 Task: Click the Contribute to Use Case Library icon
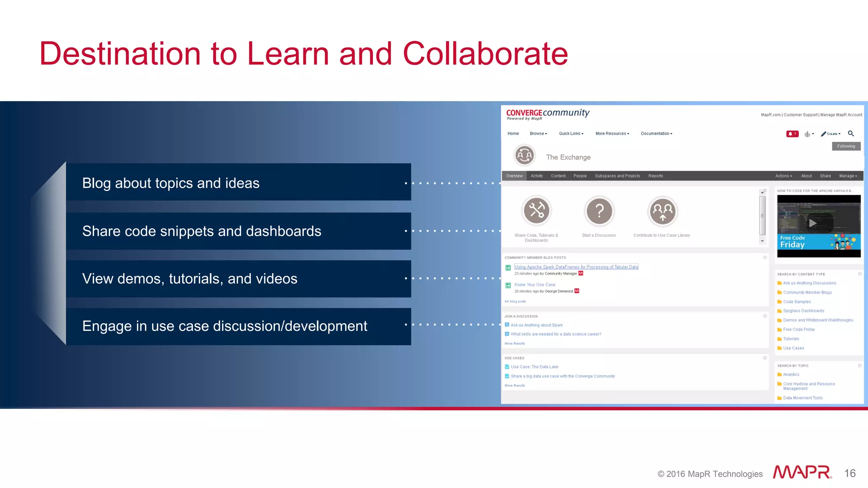pos(662,211)
